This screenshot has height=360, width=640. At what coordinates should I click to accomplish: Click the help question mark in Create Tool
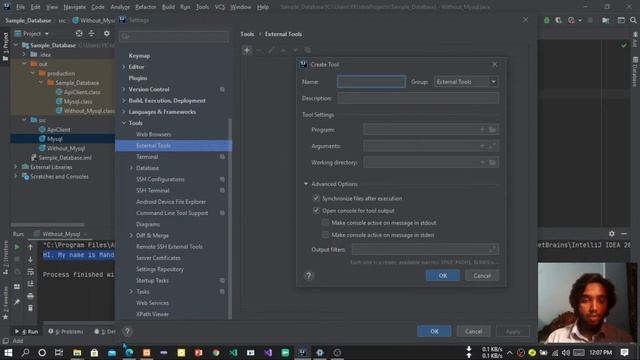(x=309, y=276)
